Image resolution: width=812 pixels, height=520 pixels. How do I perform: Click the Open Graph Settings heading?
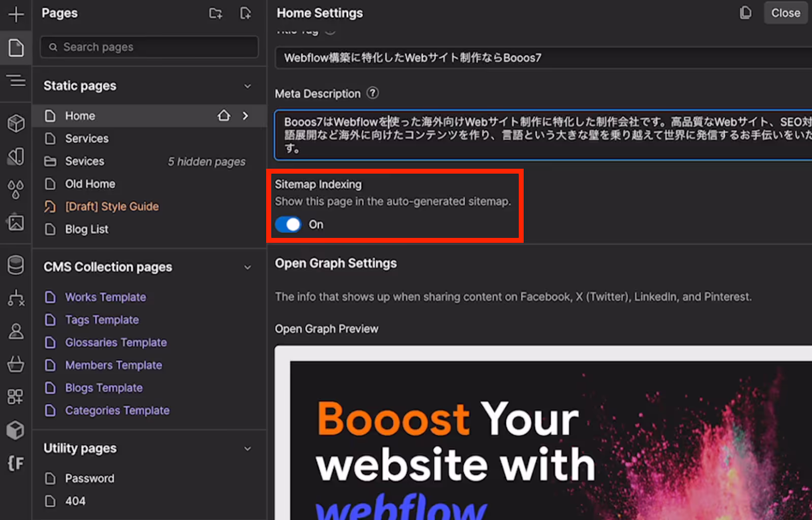[x=336, y=264]
